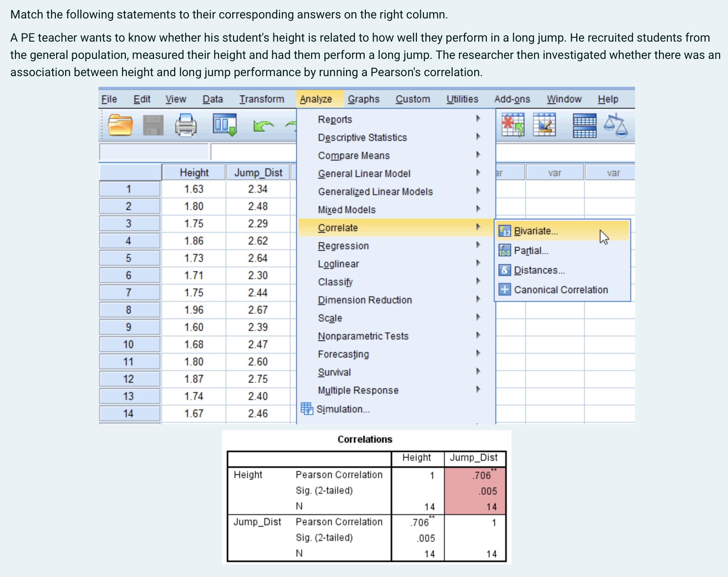The image size is (728, 577).
Task: Click Height cell value 1.63
Action: [x=194, y=189]
